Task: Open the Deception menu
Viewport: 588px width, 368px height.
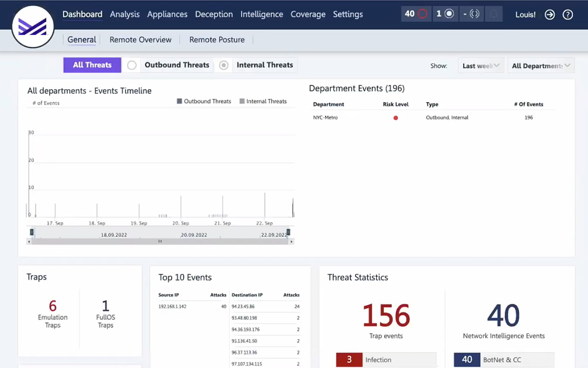Action: pyautogui.click(x=214, y=14)
